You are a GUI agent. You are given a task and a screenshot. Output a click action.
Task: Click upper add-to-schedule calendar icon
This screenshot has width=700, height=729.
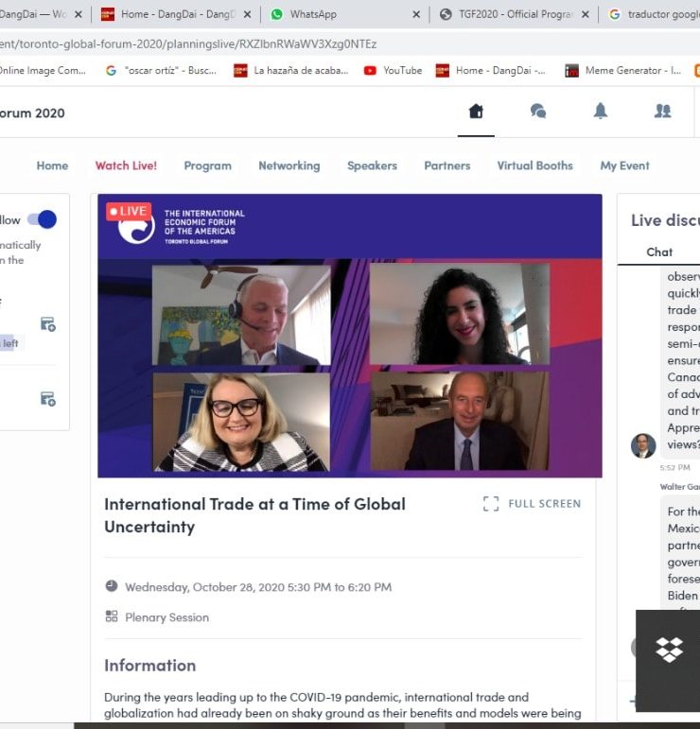tap(48, 324)
